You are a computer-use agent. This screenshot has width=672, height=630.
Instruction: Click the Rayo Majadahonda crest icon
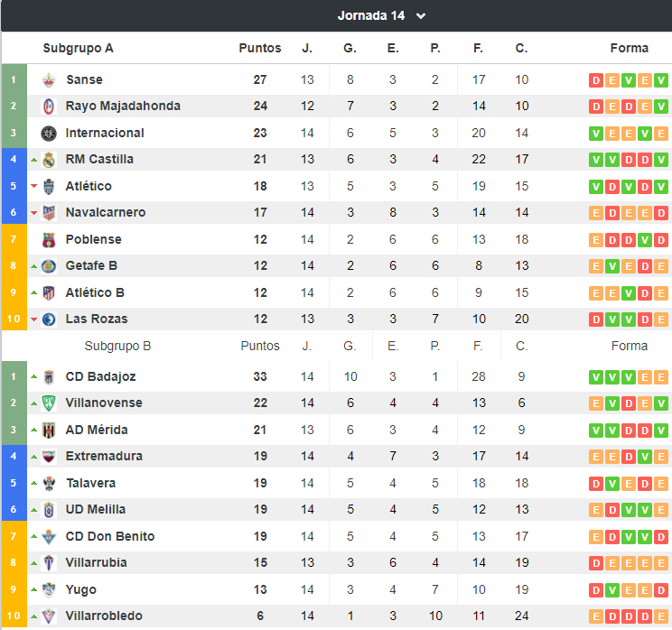pyautogui.click(x=49, y=107)
